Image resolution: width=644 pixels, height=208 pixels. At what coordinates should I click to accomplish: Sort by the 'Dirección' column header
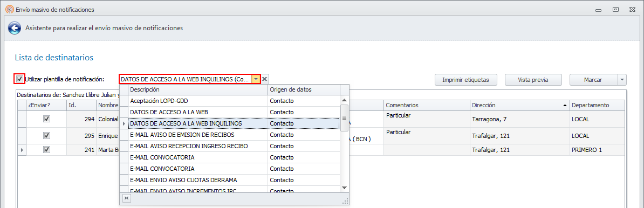[x=520, y=106]
